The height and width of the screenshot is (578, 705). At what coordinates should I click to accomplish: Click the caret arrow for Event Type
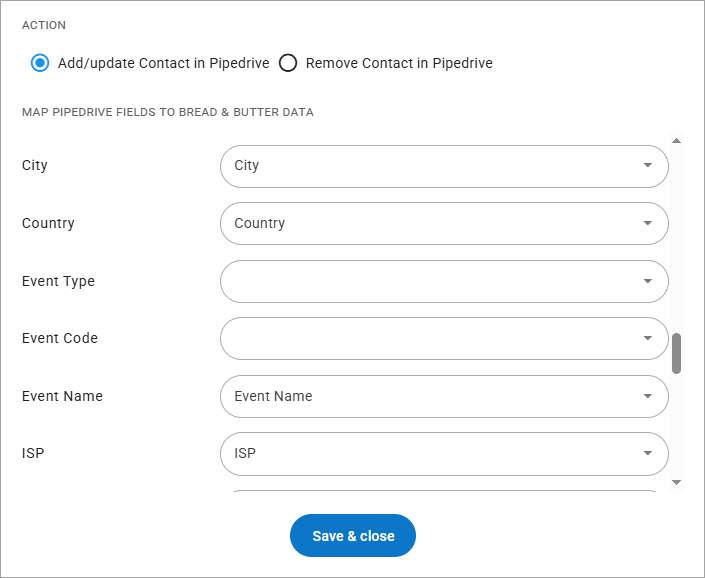click(648, 282)
